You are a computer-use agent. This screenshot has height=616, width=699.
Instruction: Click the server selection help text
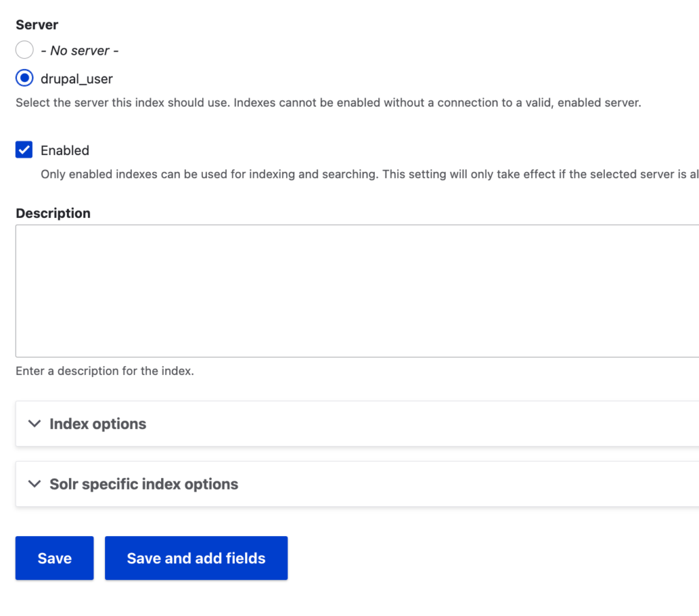[x=328, y=102]
